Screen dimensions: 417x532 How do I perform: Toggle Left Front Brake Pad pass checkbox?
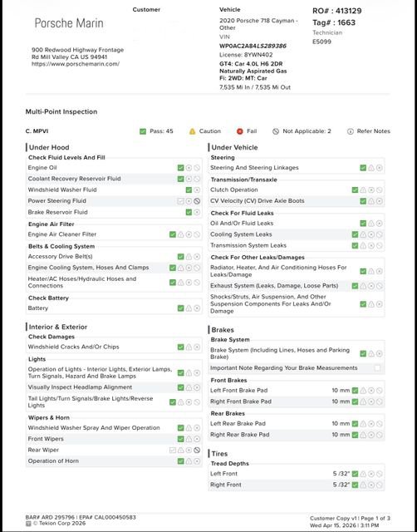355,391
